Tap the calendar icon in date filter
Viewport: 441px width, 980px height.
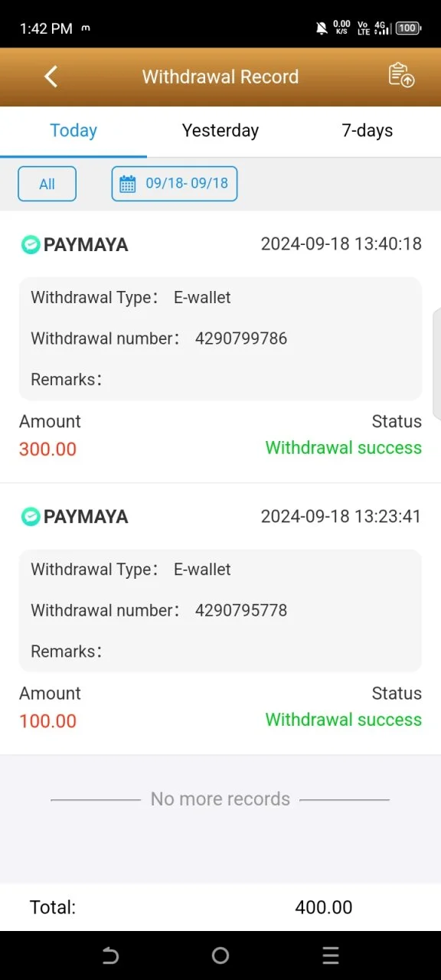(x=128, y=184)
